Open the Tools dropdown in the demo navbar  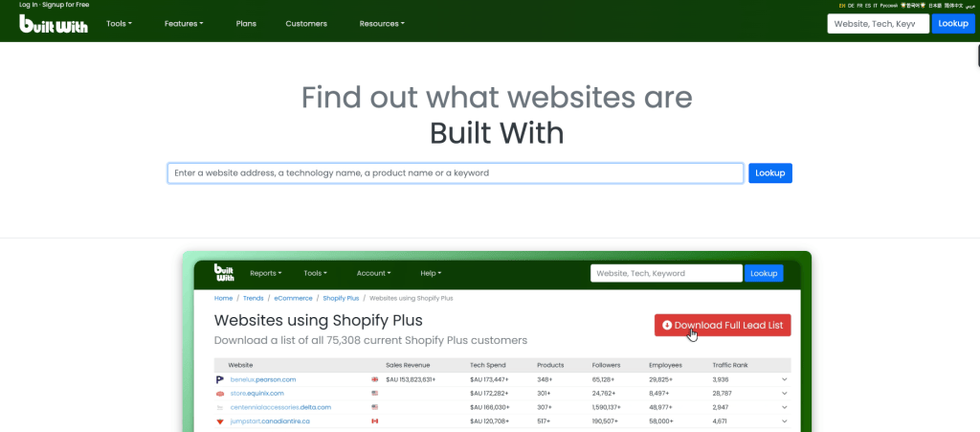(316, 273)
